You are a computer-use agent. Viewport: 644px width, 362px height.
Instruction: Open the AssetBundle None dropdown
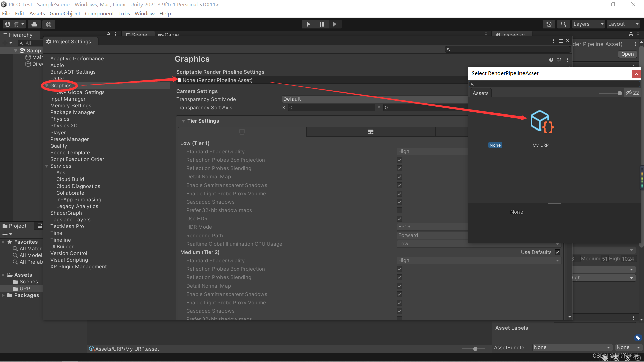[572, 348]
